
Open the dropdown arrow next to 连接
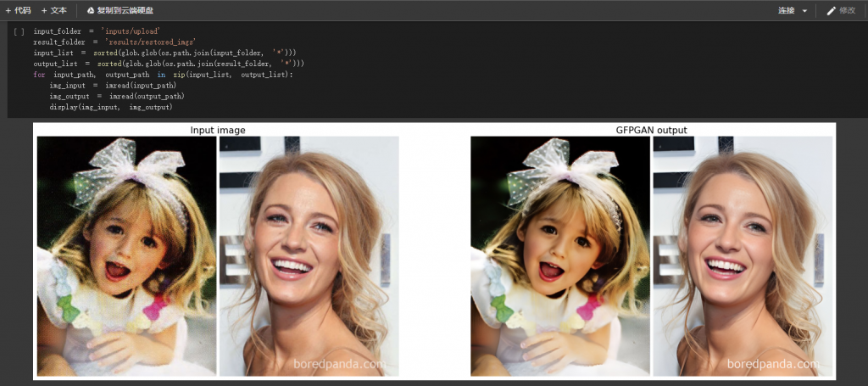[x=804, y=11]
